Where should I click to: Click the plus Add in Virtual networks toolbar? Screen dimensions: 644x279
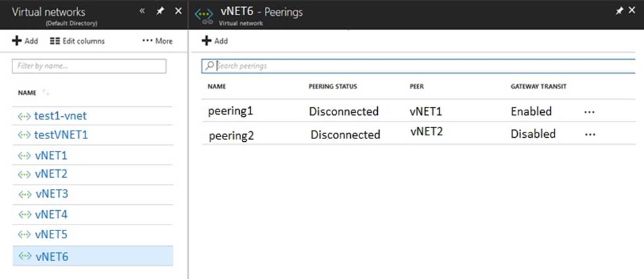(25, 41)
